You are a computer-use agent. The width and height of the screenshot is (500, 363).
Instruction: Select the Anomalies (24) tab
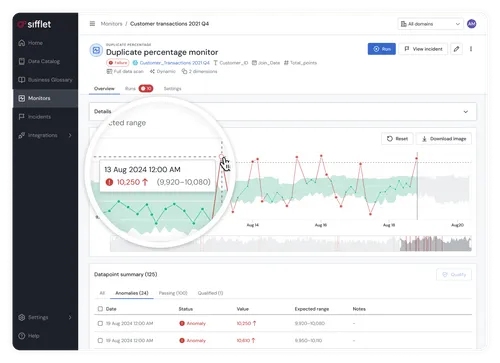tap(132, 293)
